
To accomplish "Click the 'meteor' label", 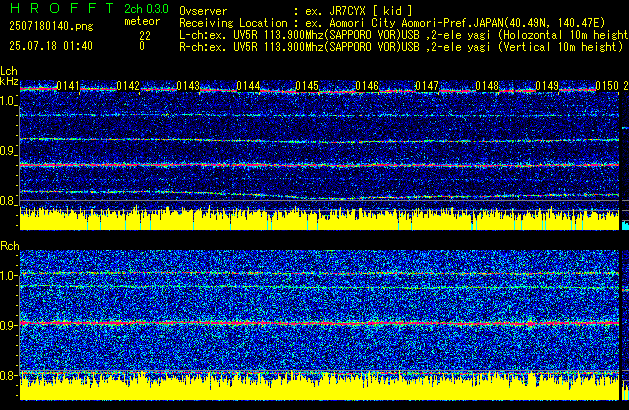I will (142, 21).
